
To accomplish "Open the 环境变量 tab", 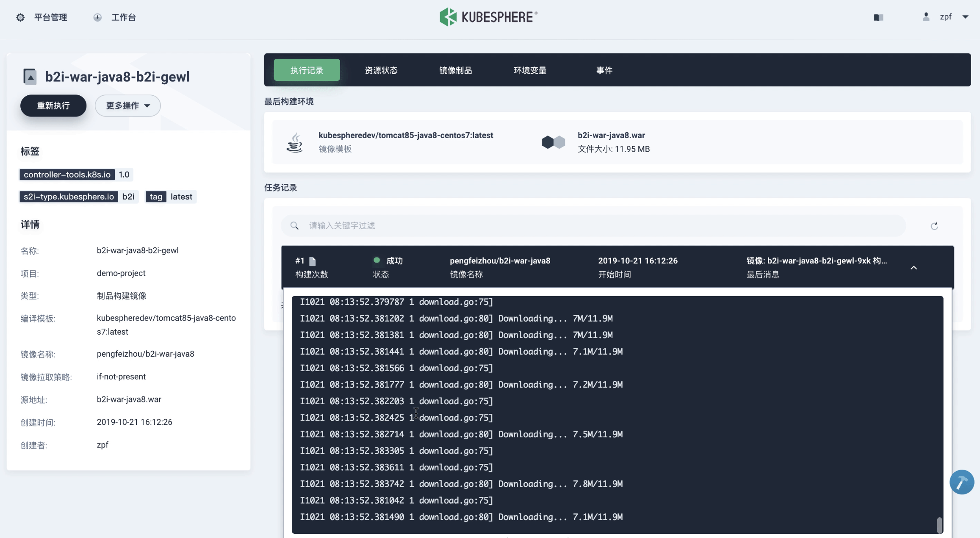I will point(530,70).
